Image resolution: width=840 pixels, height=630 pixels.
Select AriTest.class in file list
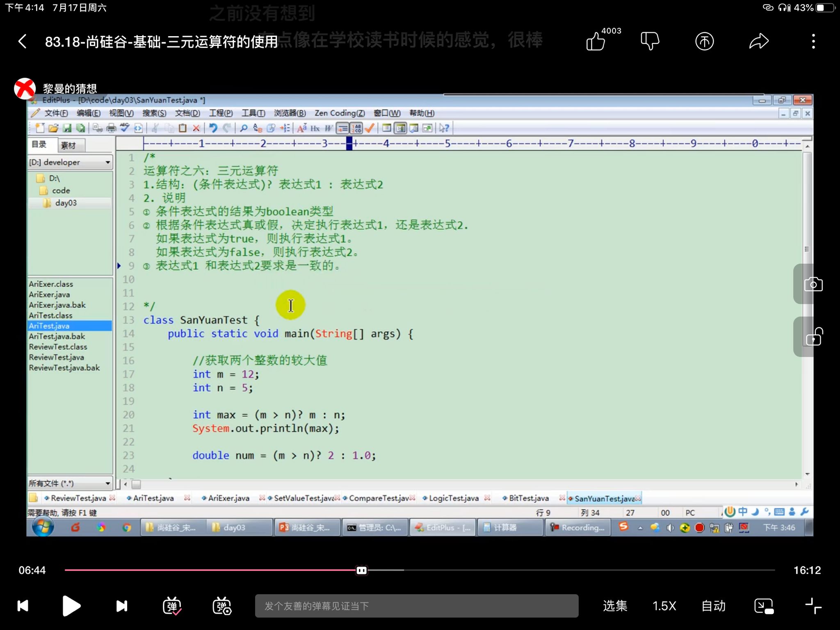pos(50,315)
